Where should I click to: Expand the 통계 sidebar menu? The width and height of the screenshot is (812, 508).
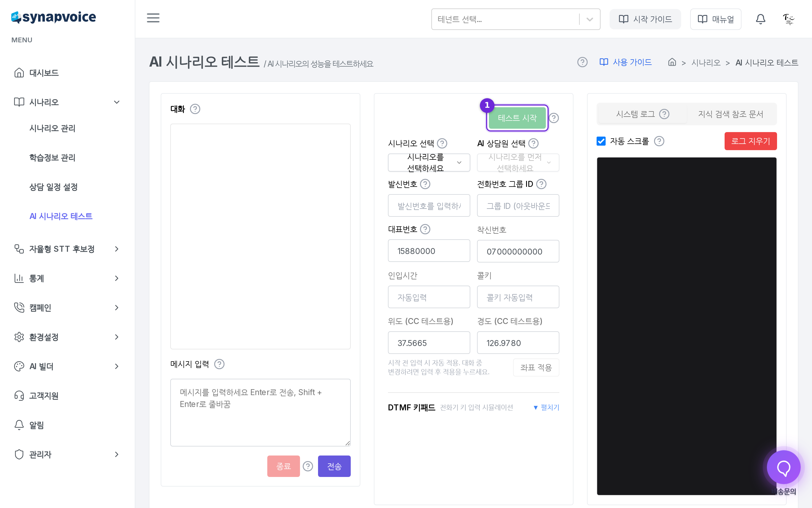click(x=67, y=278)
